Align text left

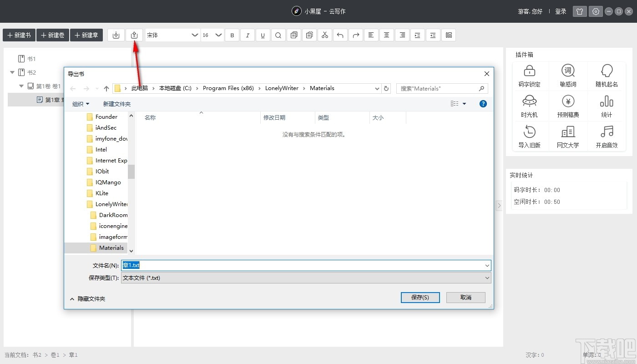371,35
